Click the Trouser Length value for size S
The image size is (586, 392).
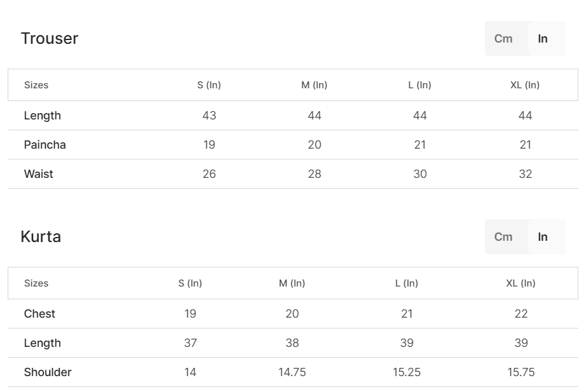point(209,116)
